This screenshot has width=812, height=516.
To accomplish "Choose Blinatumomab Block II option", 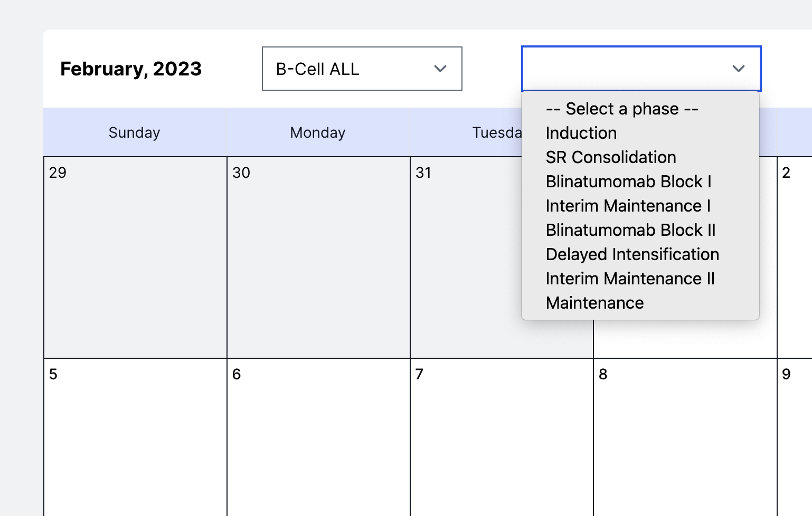I will (x=630, y=230).
